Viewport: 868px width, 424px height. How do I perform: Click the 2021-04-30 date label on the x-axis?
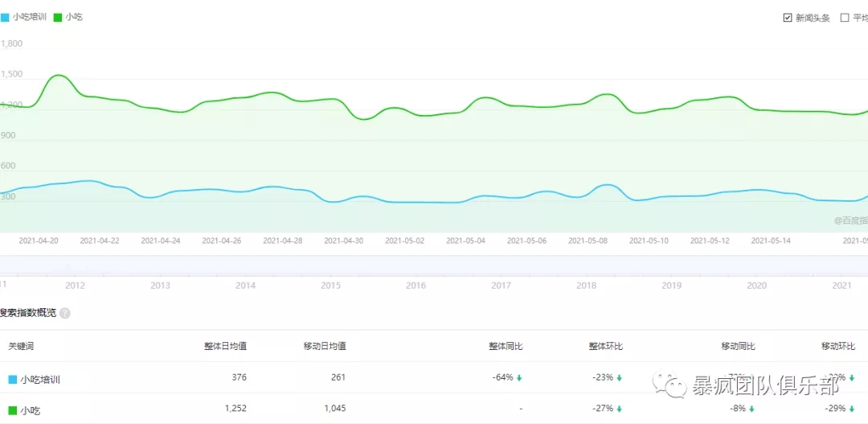coord(343,241)
